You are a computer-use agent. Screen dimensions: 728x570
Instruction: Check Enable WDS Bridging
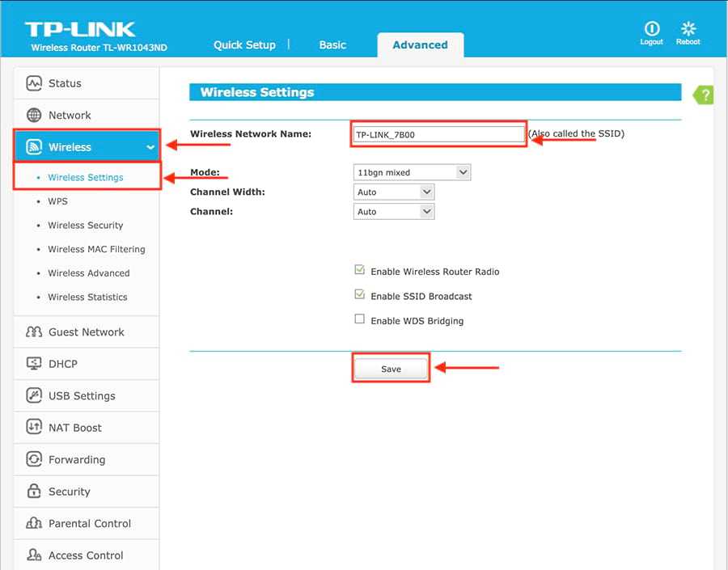(x=359, y=319)
